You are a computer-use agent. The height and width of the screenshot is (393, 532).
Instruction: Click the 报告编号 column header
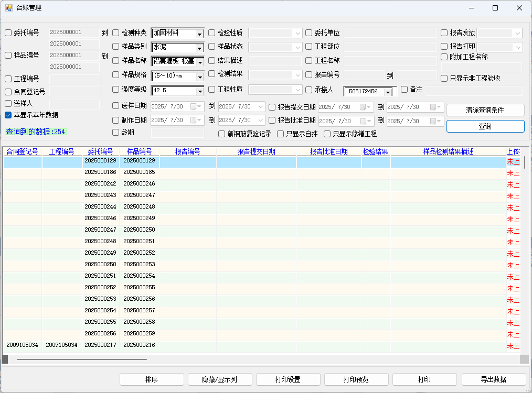point(187,152)
